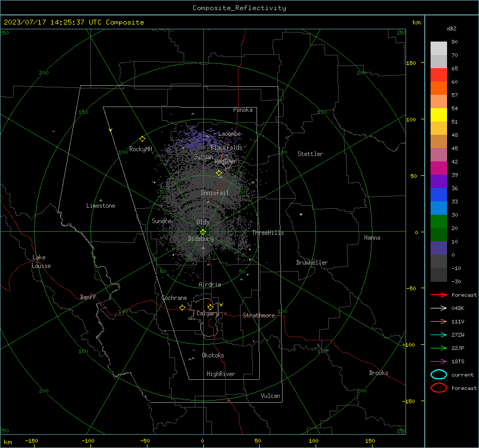Click the 'Airdrie' city label
479x448 pixels.
210,284
